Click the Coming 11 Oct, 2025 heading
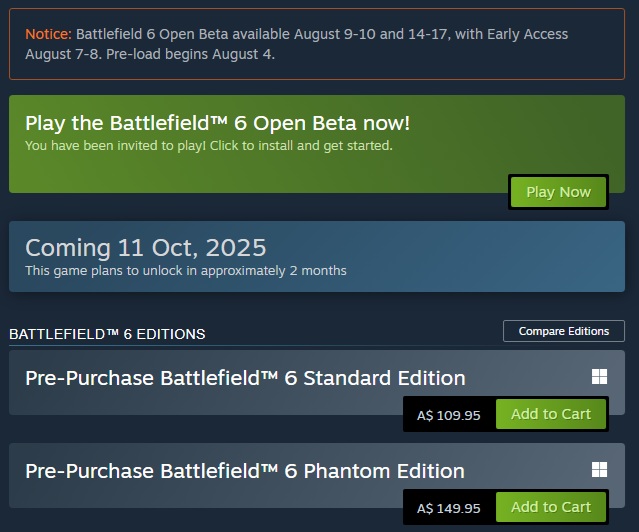639x532 pixels. [x=145, y=248]
